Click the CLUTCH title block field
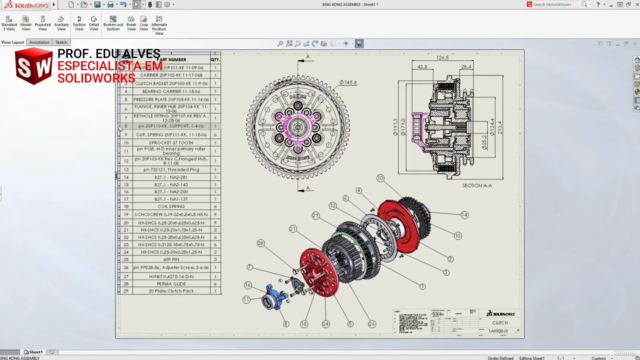Viewport: 640px width, 360px height. pyautogui.click(x=500, y=323)
